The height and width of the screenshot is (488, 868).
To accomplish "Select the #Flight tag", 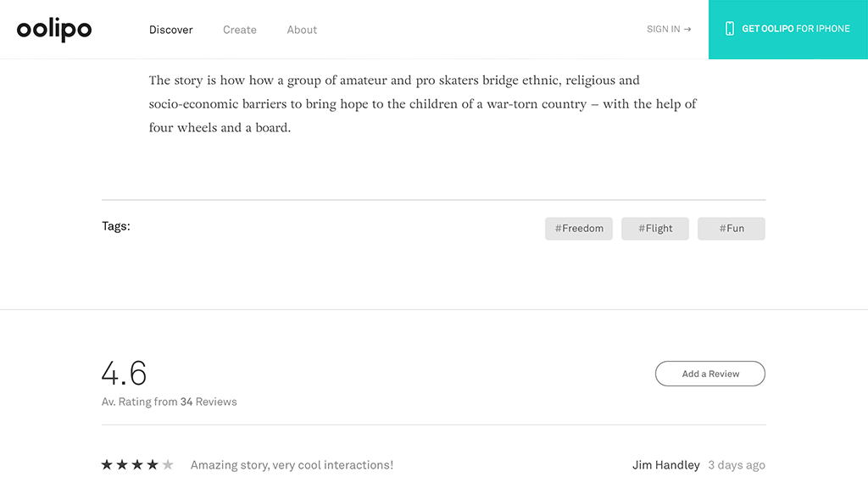I will pos(655,229).
